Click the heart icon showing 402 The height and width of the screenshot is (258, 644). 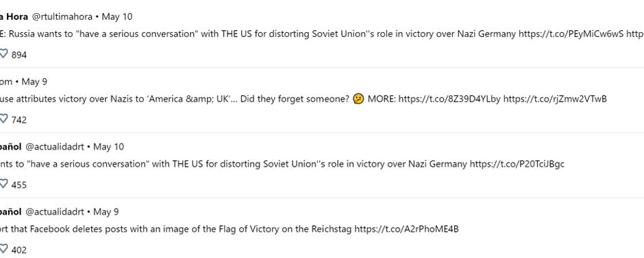[3, 249]
